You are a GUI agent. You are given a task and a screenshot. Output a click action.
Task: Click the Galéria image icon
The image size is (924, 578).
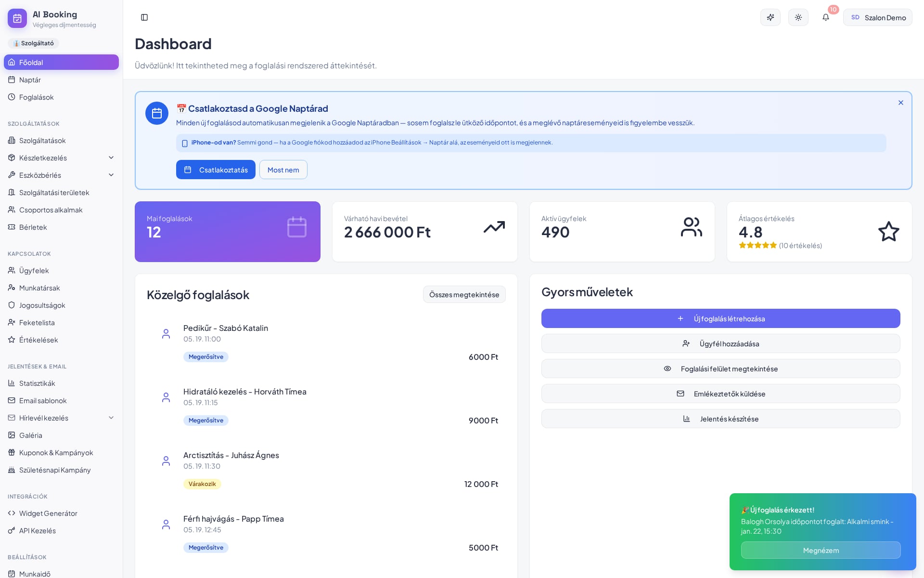click(12, 435)
